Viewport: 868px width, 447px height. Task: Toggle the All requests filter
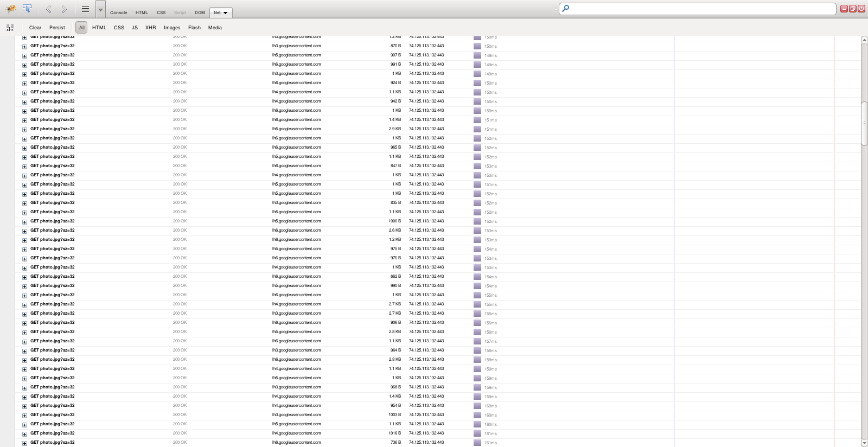point(81,28)
